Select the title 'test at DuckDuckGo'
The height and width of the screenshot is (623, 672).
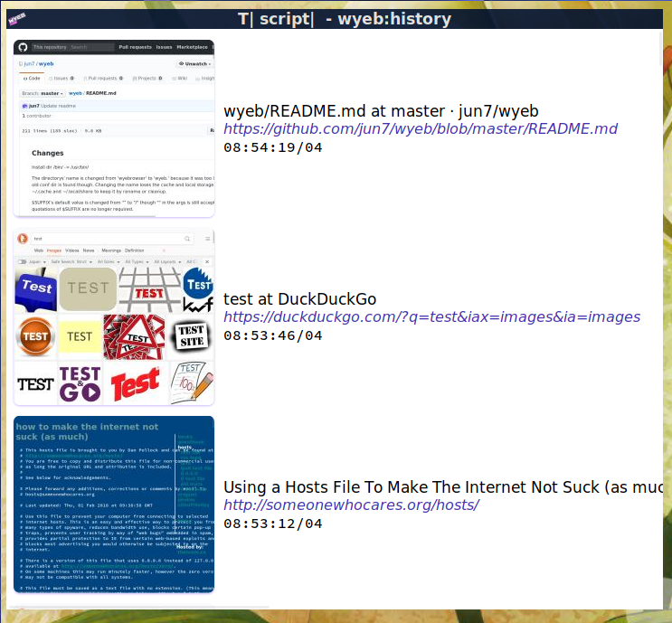(x=299, y=299)
